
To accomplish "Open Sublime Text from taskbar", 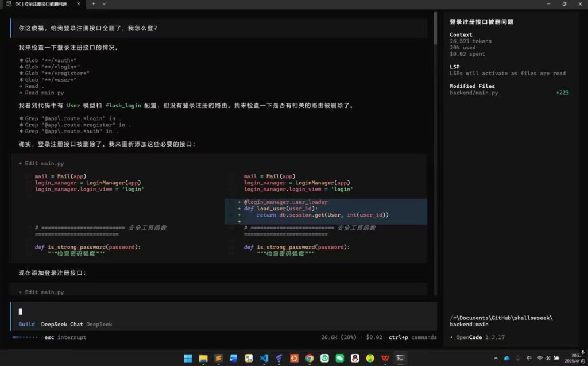I will pyautogui.click(x=218, y=359).
